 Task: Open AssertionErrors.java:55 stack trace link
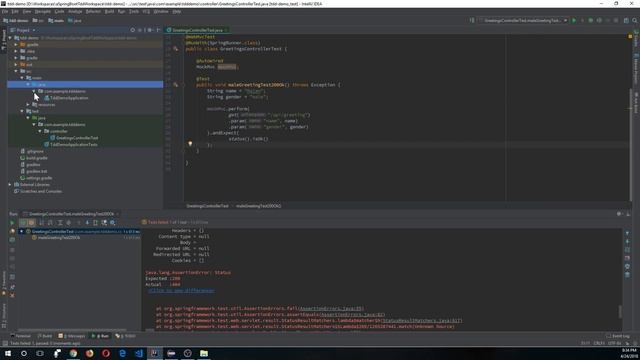point(331,309)
